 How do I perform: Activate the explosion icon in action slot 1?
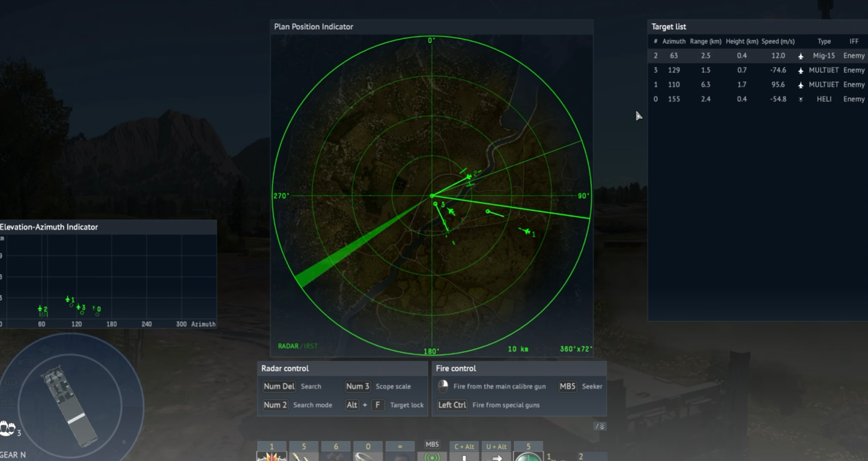(x=272, y=457)
